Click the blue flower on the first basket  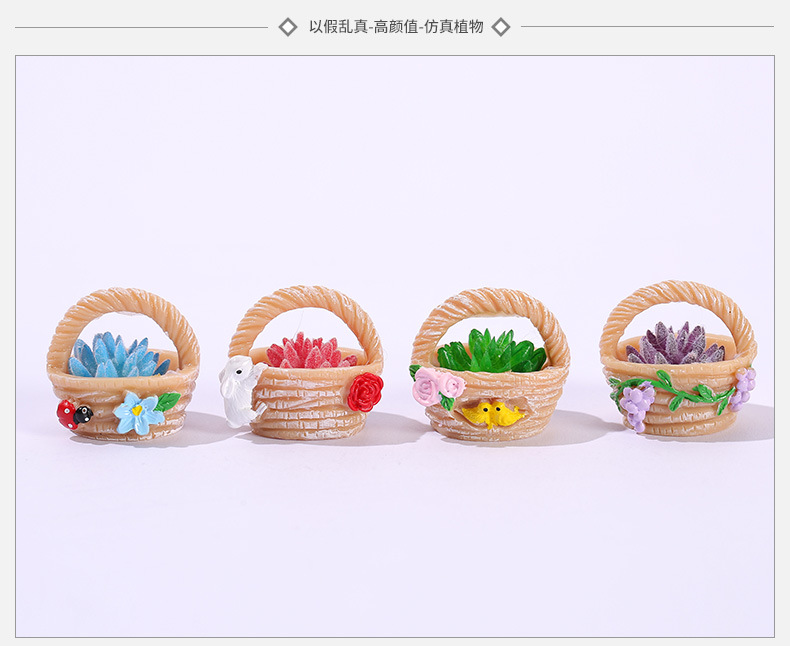pos(138,413)
